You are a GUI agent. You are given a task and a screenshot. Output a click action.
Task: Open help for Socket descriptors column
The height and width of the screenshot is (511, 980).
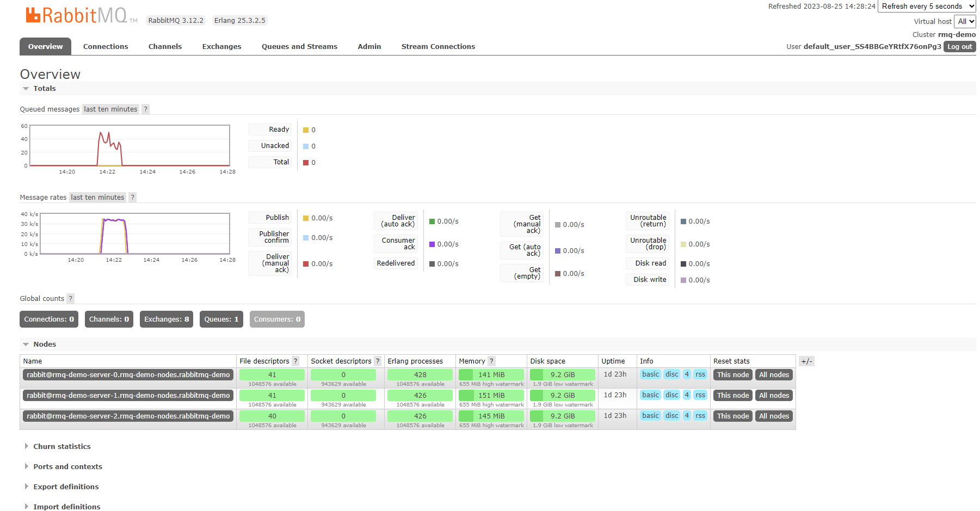click(378, 361)
